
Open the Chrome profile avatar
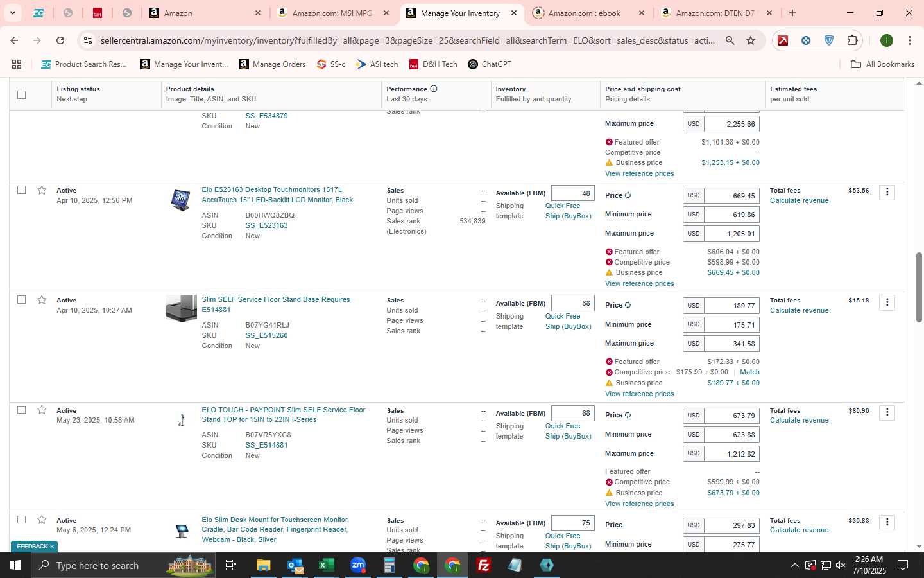click(x=887, y=40)
